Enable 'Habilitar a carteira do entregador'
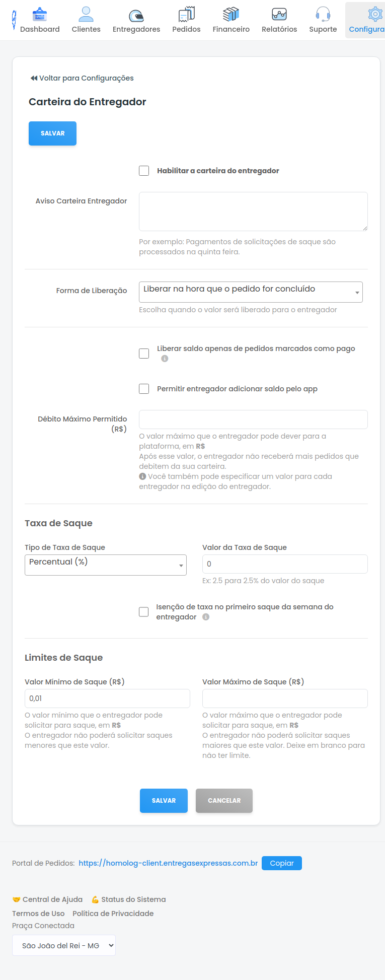The image size is (385, 980). click(144, 171)
